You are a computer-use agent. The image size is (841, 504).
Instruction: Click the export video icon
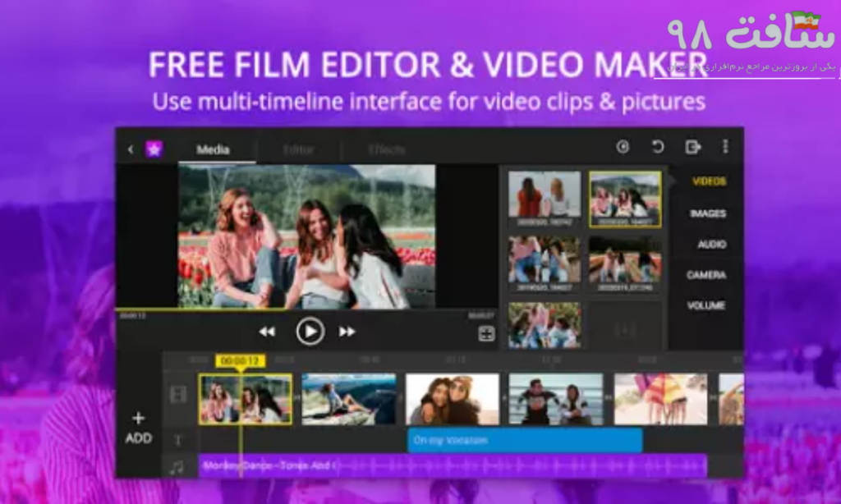point(693,147)
